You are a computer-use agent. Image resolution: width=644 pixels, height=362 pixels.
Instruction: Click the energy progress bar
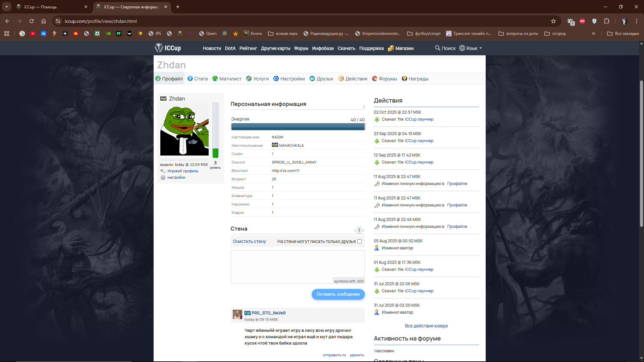tap(298, 127)
